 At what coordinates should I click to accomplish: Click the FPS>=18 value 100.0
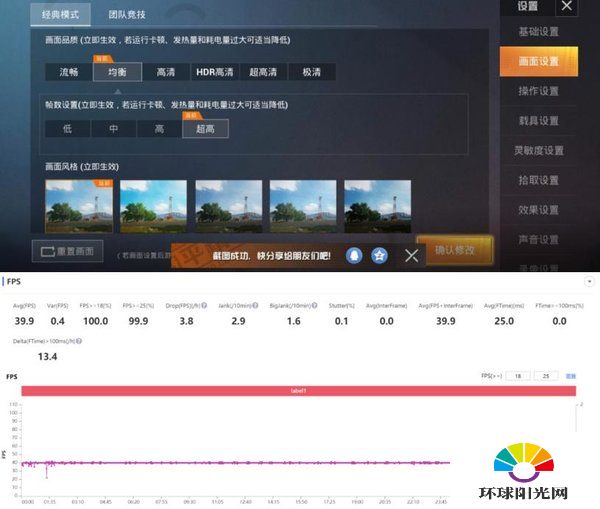(x=96, y=321)
